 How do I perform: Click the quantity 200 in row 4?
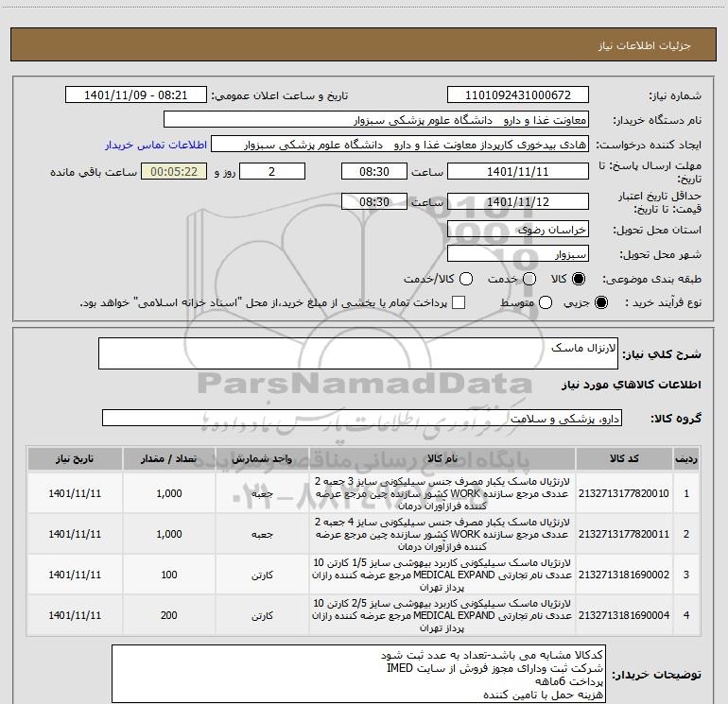[x=169, y=615]
